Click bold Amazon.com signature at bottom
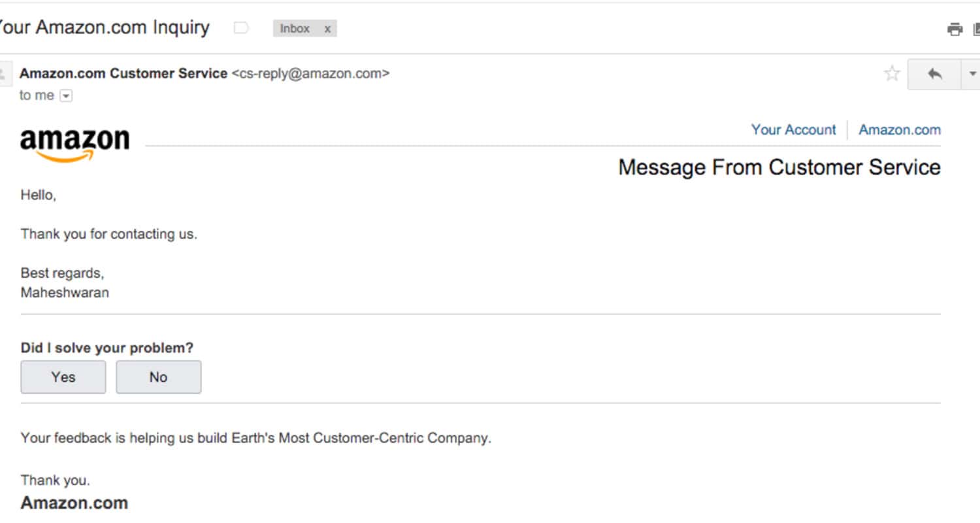The width and height of the screenshot is (980, 523). tap(74, 503)
